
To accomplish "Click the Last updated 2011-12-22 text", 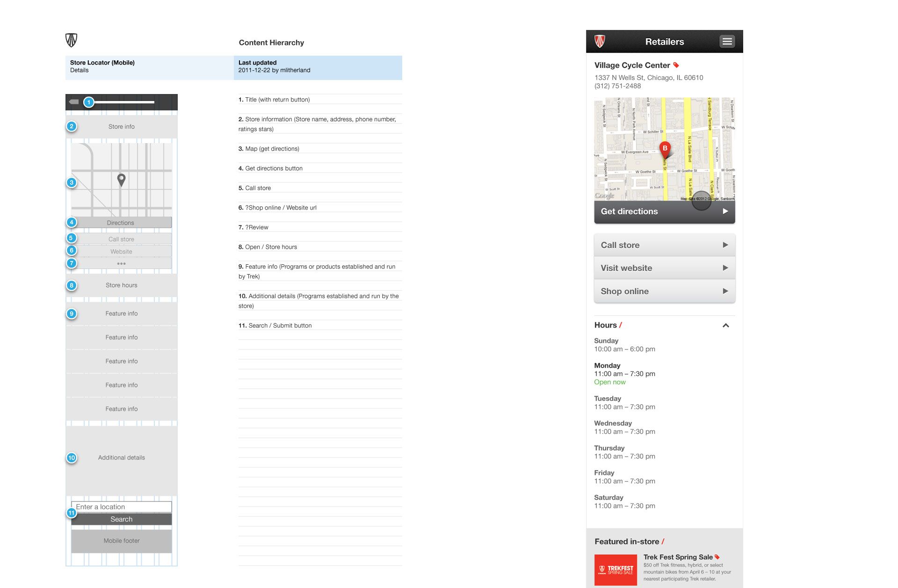I will point(274,66).
